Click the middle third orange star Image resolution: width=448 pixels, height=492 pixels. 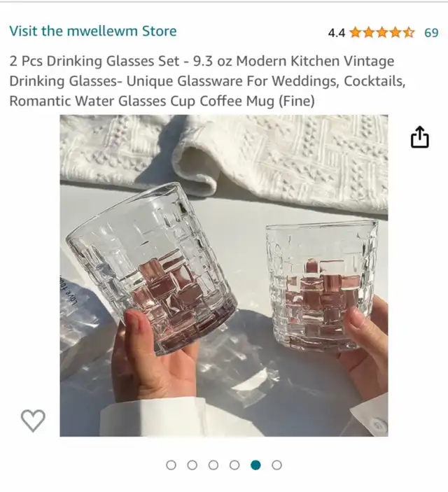point(381,32)
